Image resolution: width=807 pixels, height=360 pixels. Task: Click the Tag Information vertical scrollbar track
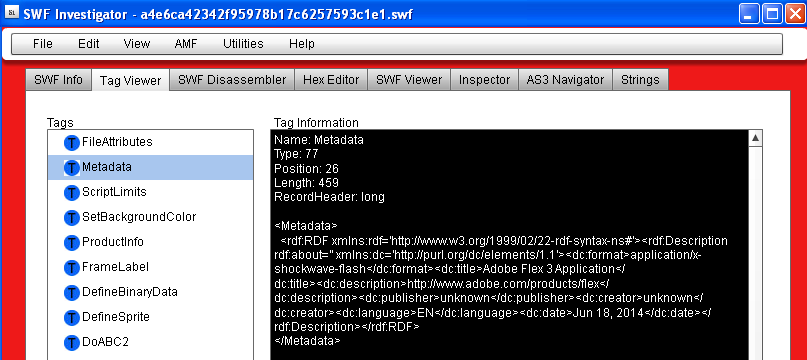tap(756, 252)
